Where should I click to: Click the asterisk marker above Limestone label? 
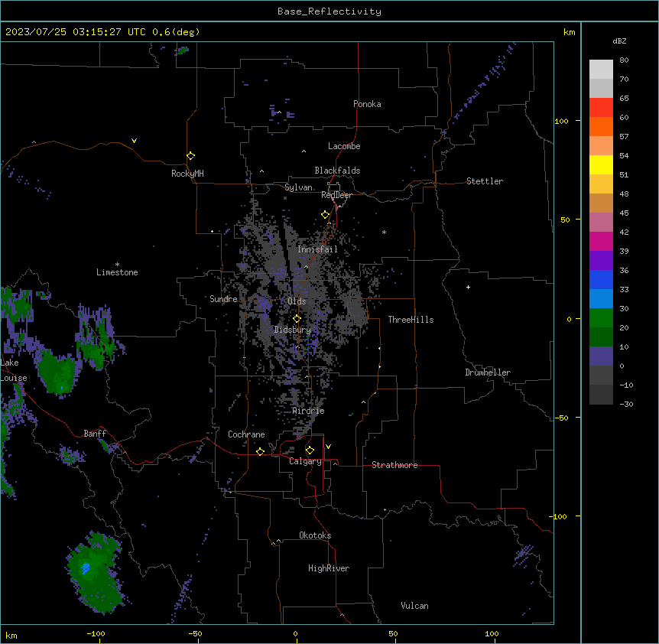pyautogui.click(x=117, y=265)
